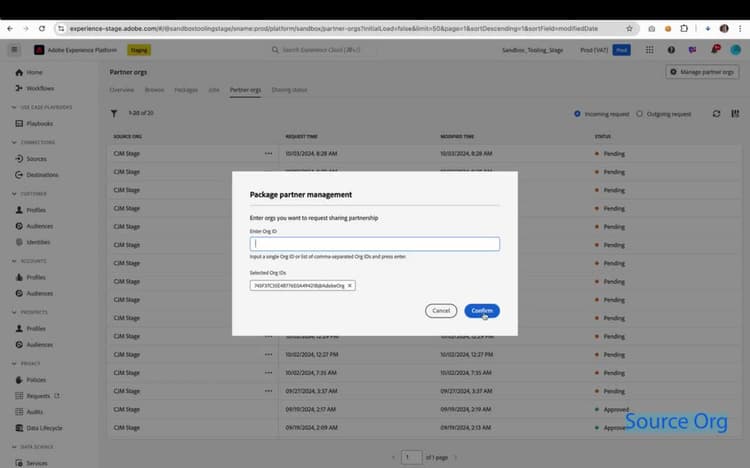The height and width of the screenshot is (468, 750).
Task: Open the user profile avatar
Action: pyautogui.click(x=736, y=50)
